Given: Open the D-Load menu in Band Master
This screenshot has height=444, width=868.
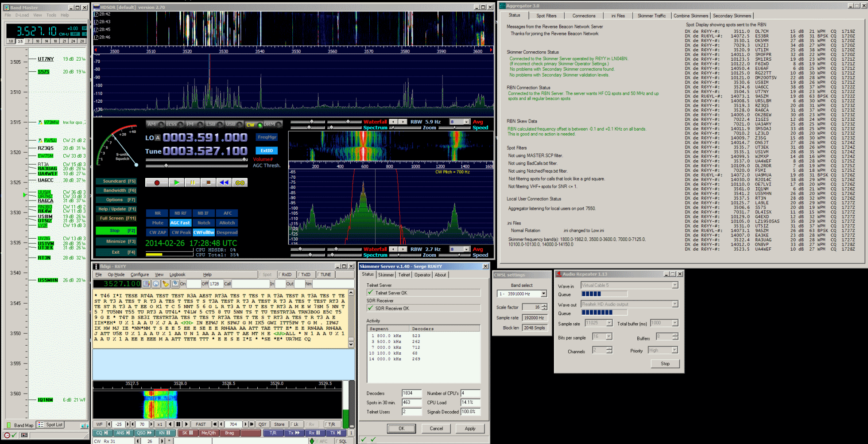Looking at the screenshot, I should pos(22,15).
